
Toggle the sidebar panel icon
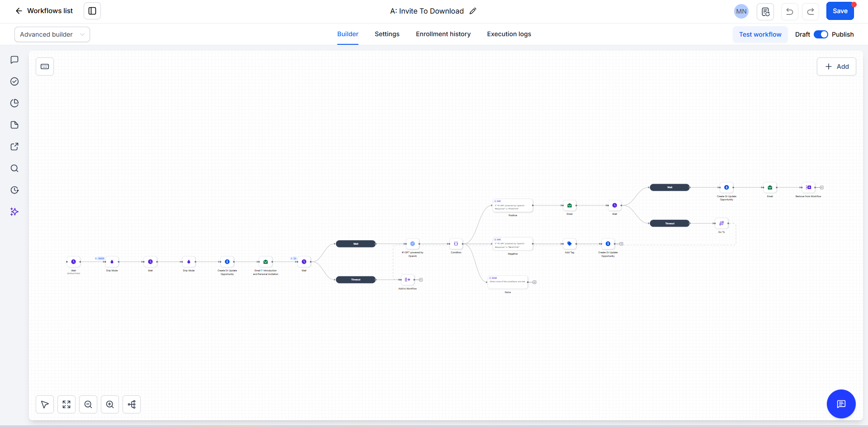(92, 11)
